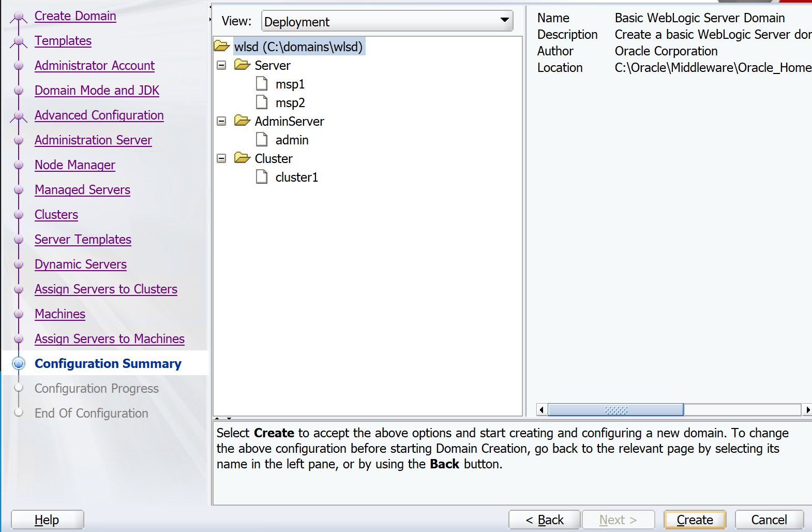The height and width of the screenshot is (532, 812).
Task: Click the document icon beside msp1
Action: click(x=262, y=83)
